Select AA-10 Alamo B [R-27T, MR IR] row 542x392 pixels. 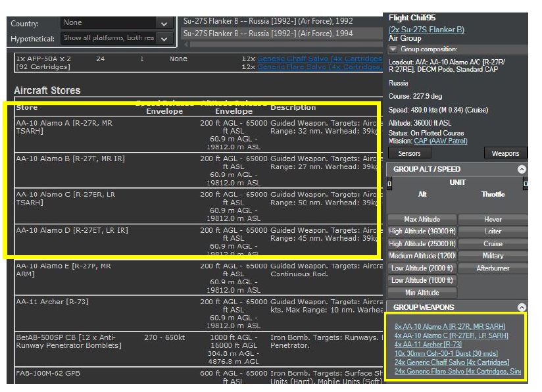pos(199,170)
